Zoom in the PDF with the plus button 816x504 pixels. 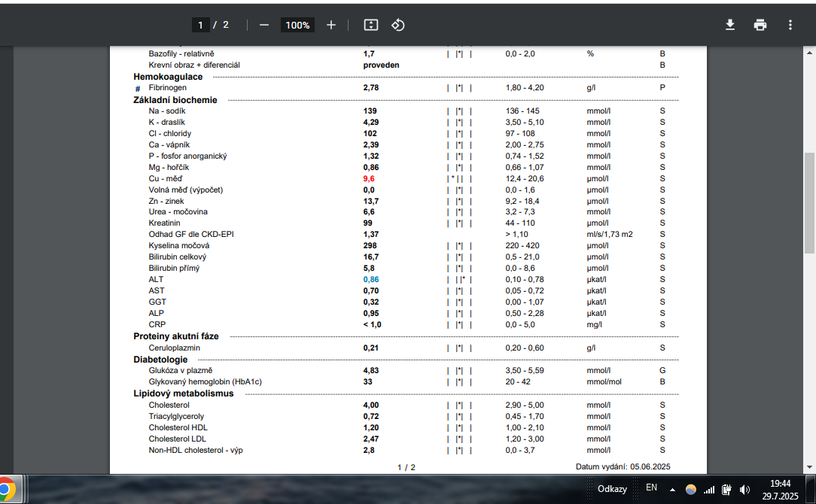[331, 25]
